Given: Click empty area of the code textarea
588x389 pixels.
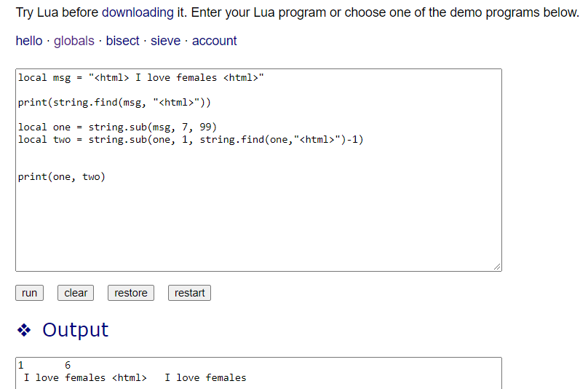Looking at the screenshot, I should [x=259, y=225].
